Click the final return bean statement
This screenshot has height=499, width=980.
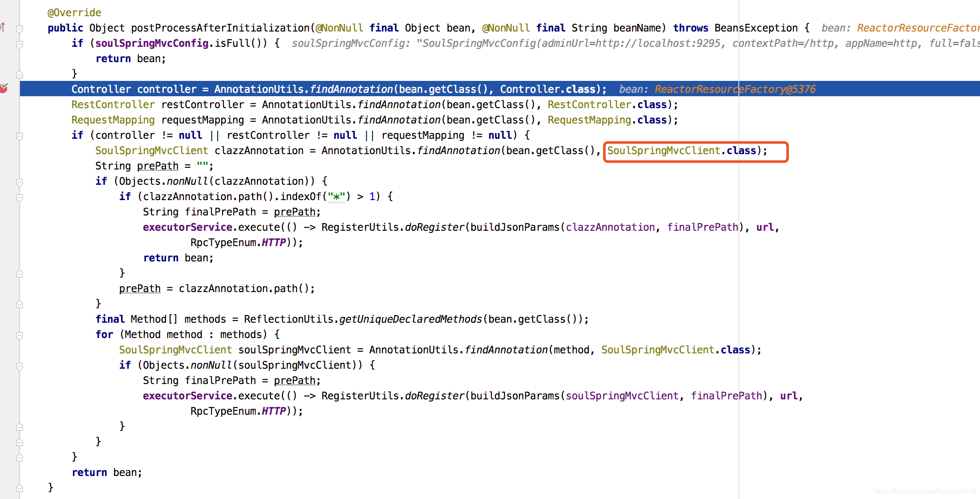click(x=107, y=473)
